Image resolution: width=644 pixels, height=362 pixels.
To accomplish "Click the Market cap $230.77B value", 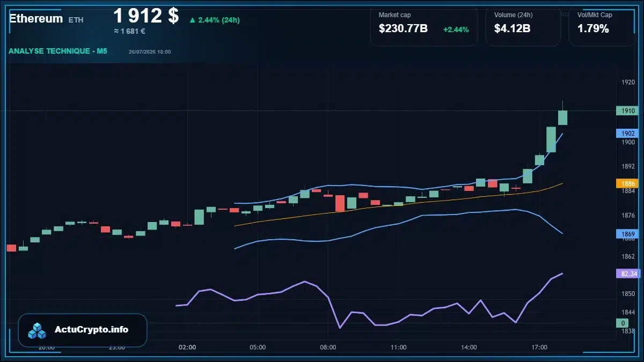I will pyautogui.click(x=403, y=29).
